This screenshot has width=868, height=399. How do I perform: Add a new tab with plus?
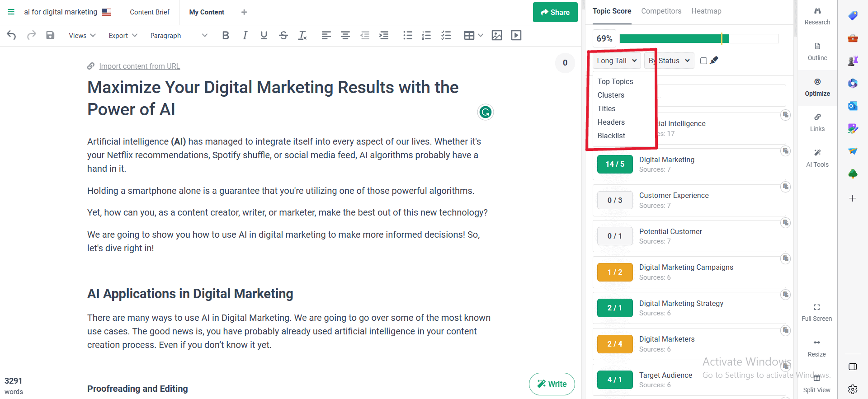pos(244,12)
